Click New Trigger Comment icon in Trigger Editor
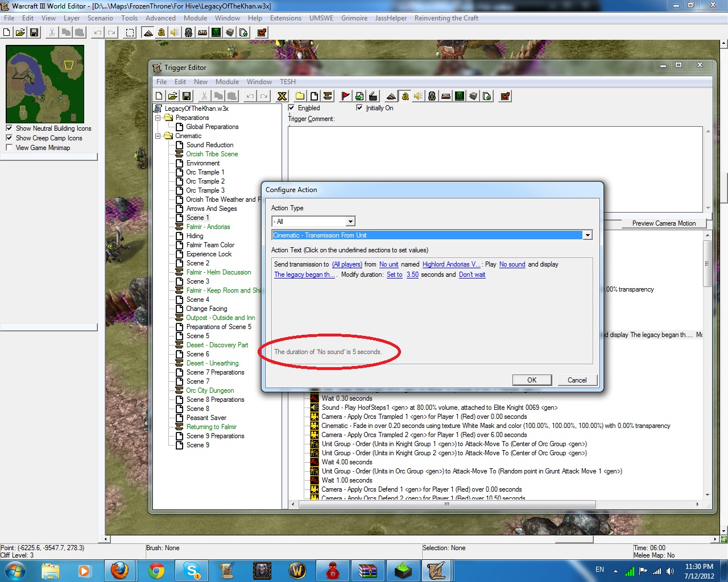728x582 pixels. pos(327,96)
